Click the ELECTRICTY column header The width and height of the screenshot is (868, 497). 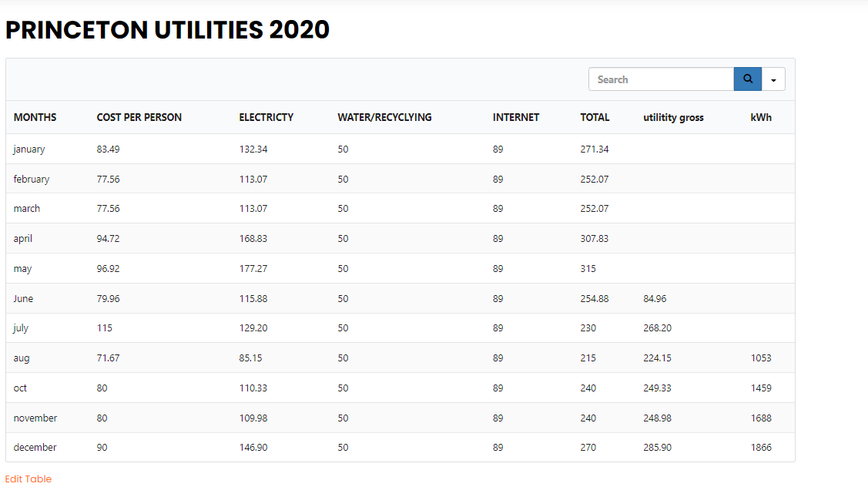(x=266, y=118)
